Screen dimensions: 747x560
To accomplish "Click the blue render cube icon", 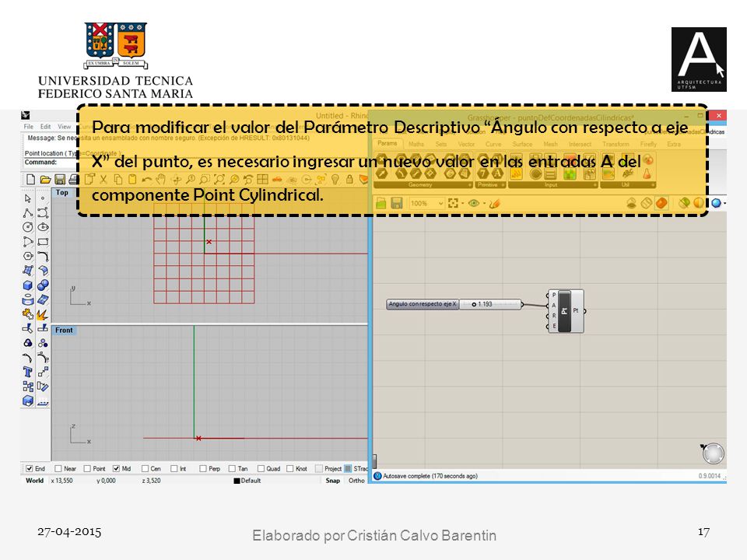I will 28,401.
